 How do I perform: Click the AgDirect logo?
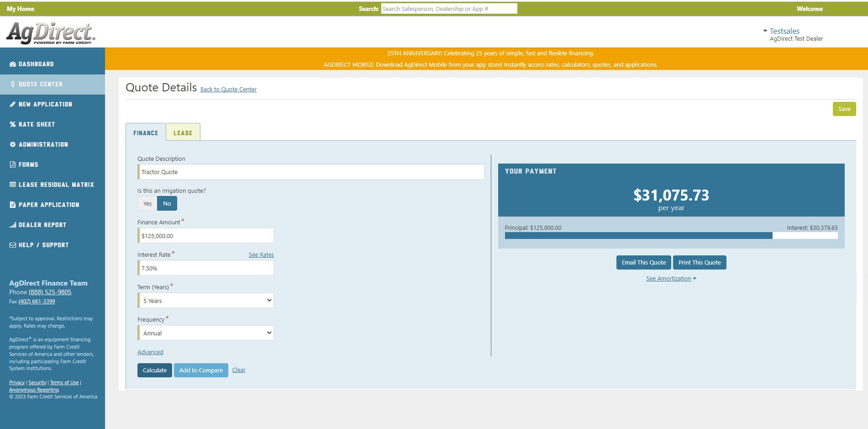pyautogui.click(x=51, y=33)
